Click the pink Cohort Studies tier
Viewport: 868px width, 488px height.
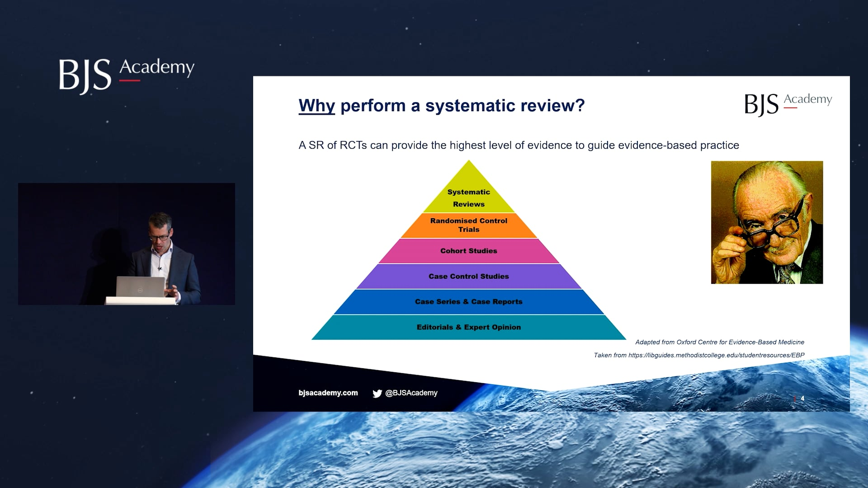pyautogui.click(x=469, y=251)
